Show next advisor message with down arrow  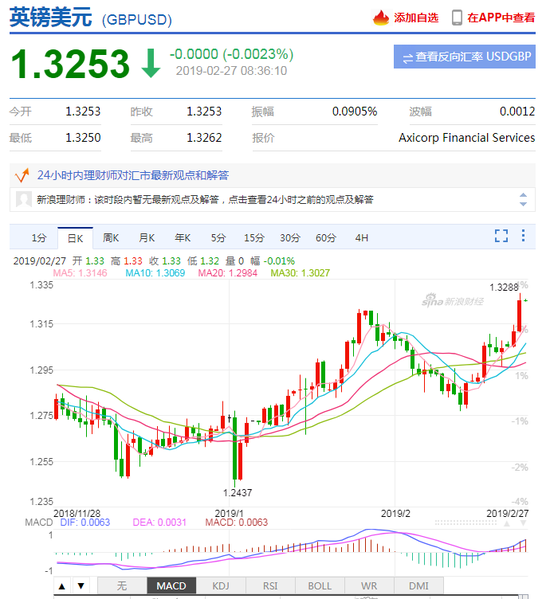click(523, 204)
